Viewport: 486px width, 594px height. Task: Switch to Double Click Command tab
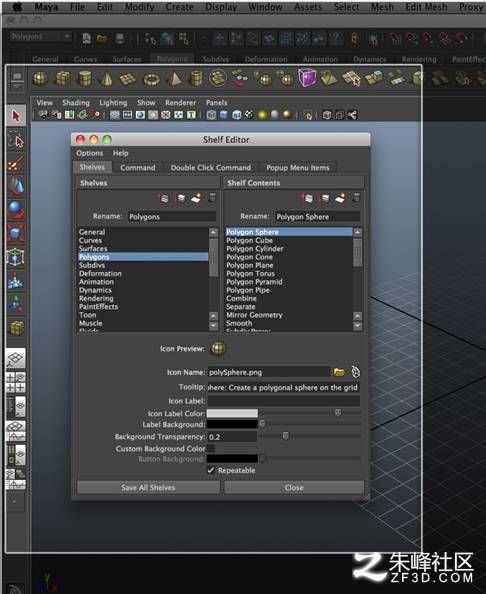click(x=211, y=167)
